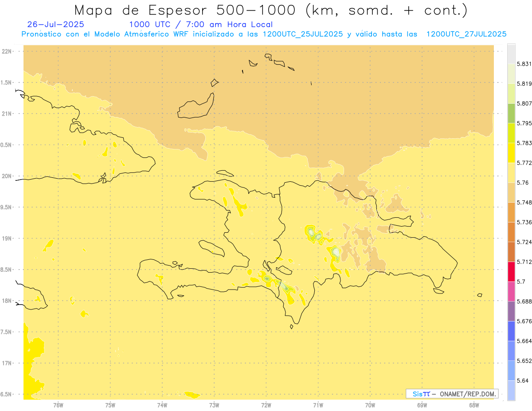Click the 75W longitude label
The height and width of the screenshot is (411, 532).
[x=110, y=405]
